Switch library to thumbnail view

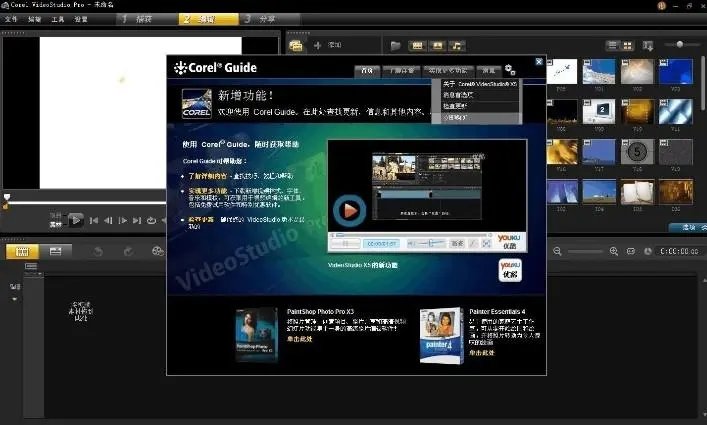(x=627, y=45)
